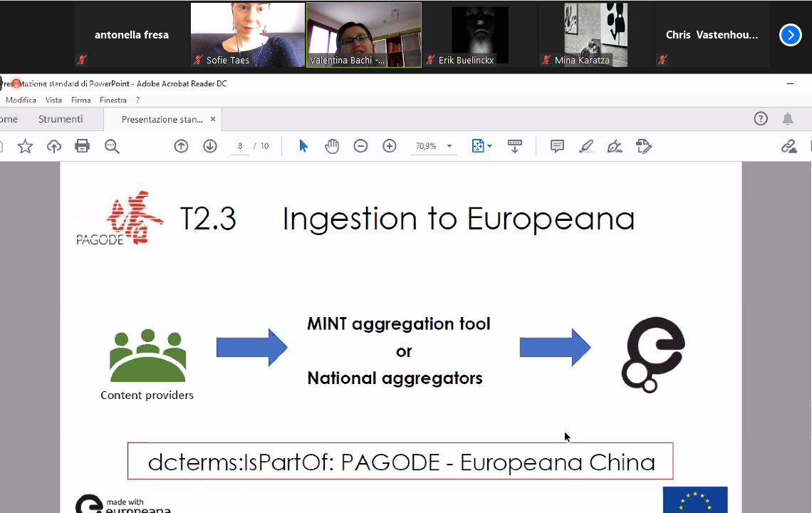The height and width of the screenshot is (513, 812).
Task: Open the Modifica menu
Action: 21,100
